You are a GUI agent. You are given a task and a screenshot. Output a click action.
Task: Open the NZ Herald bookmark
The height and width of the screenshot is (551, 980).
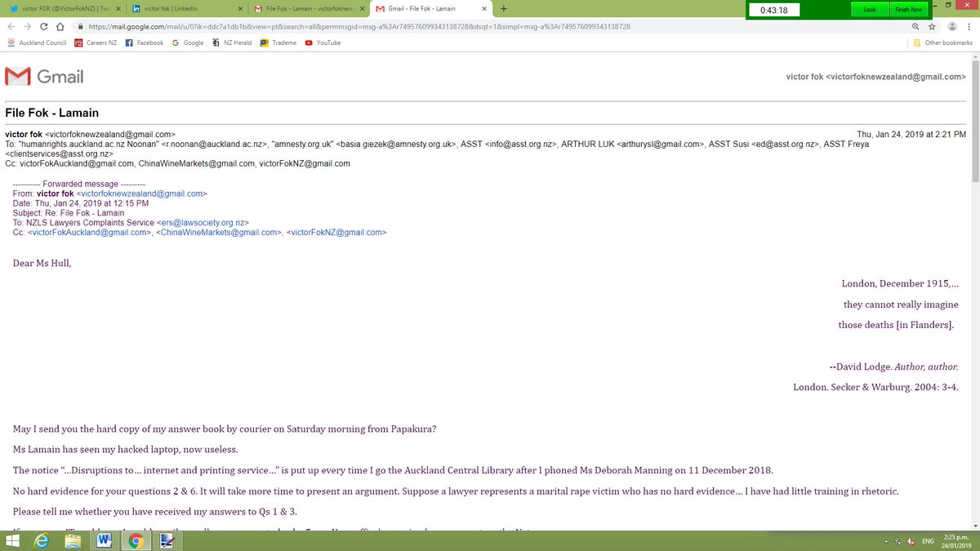pos(231,42)
